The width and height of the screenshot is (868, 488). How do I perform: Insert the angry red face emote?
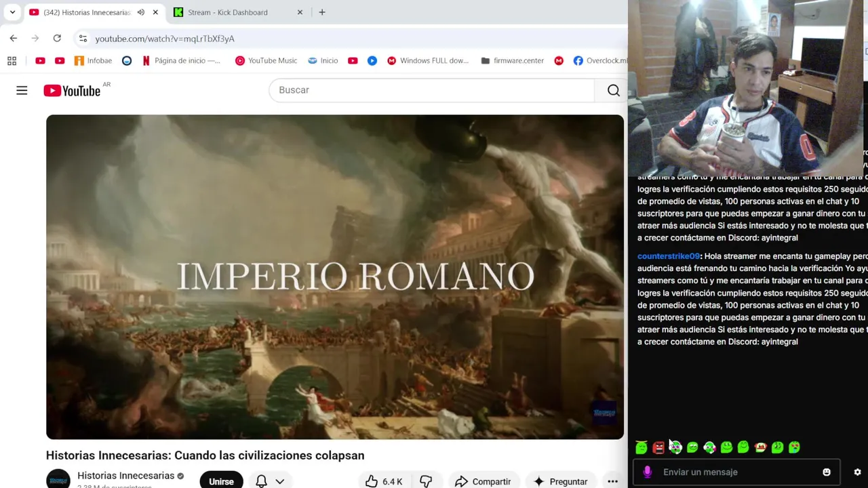click(x=658, y=447)
